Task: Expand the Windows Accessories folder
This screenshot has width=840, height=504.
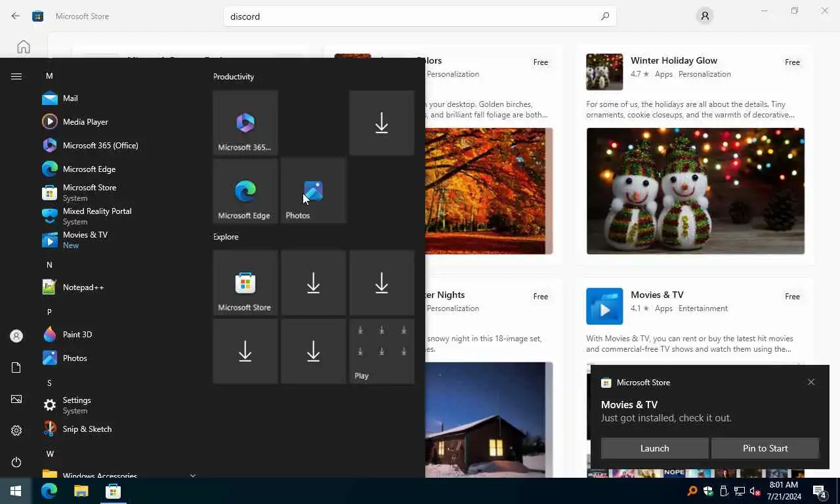Action: [118, 474]
